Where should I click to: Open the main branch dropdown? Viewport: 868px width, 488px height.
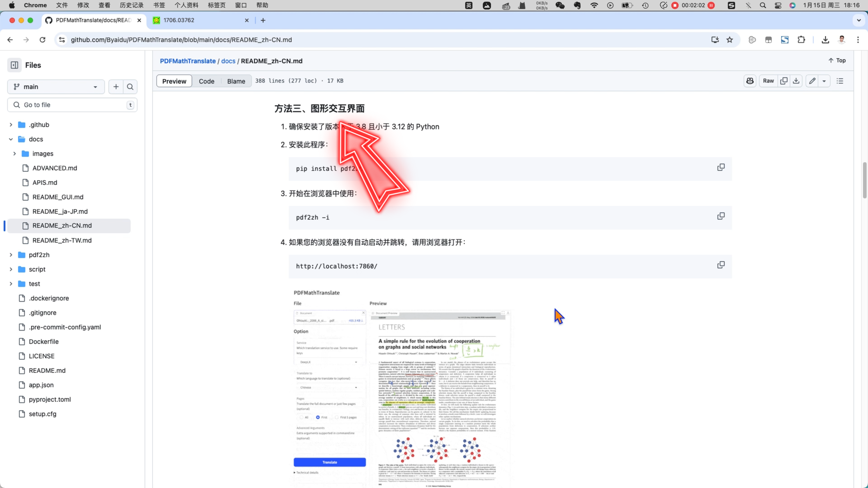(x=56, y=87)
